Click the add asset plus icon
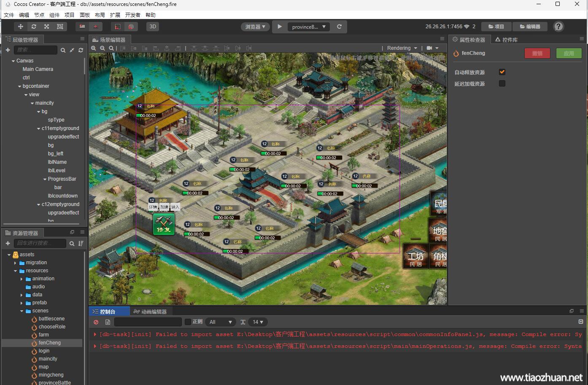 [8, 243]
